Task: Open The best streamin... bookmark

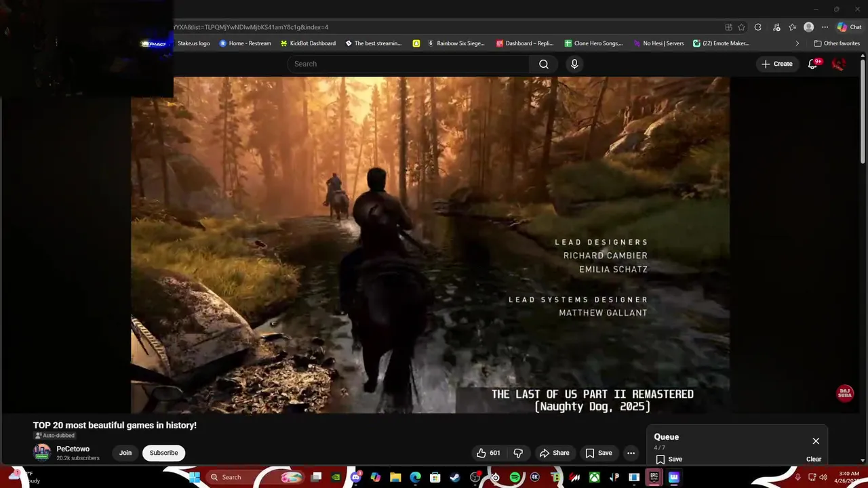Action: [x=374, y=43]
